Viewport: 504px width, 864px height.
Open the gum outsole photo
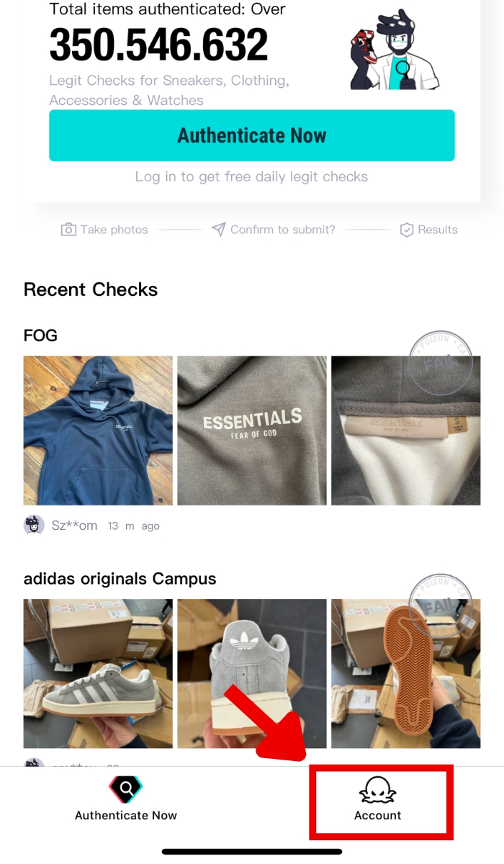(406, 674)
